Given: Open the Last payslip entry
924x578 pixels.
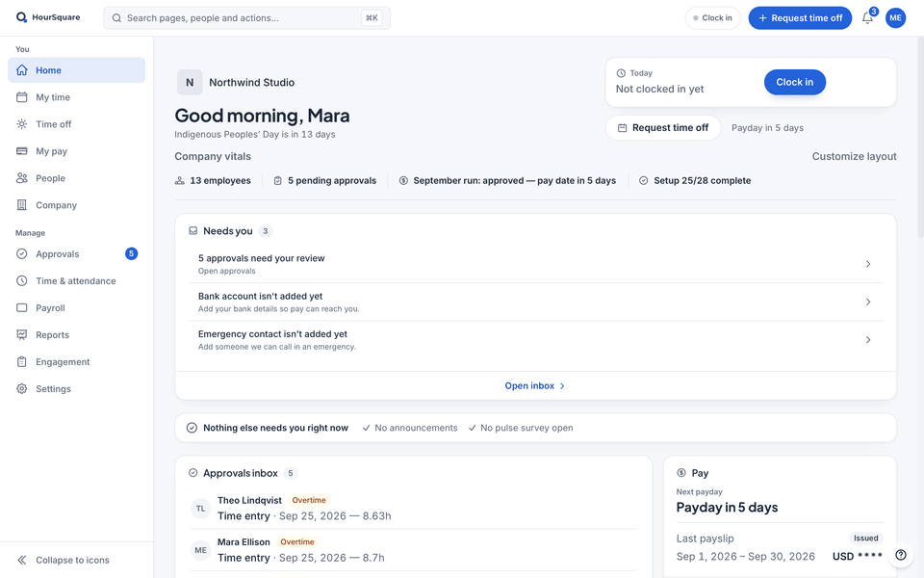Looking at the screenshot, I should (780, 547).
